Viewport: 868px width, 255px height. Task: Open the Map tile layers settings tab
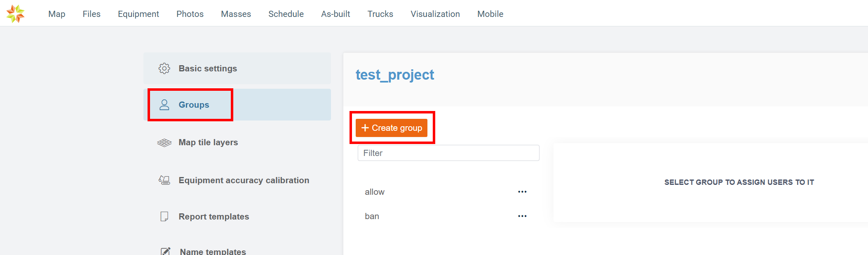(x=208, y=142)
